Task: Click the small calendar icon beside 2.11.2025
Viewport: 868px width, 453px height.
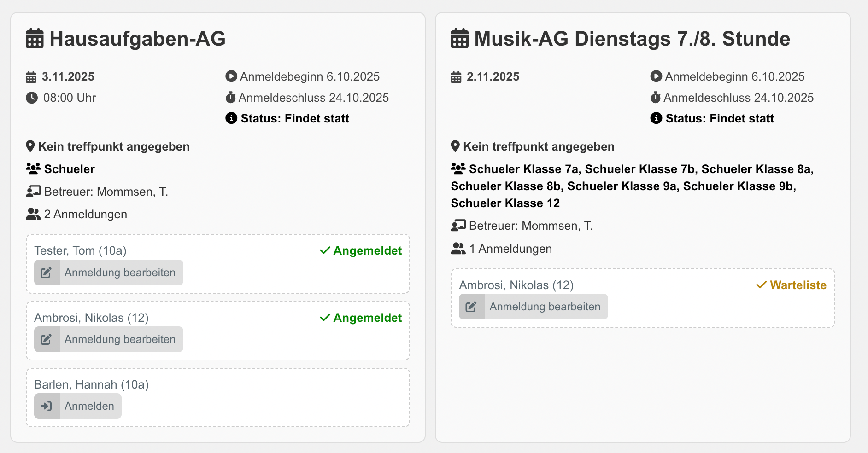Action: pyautogui.click(x=456, y=77)
